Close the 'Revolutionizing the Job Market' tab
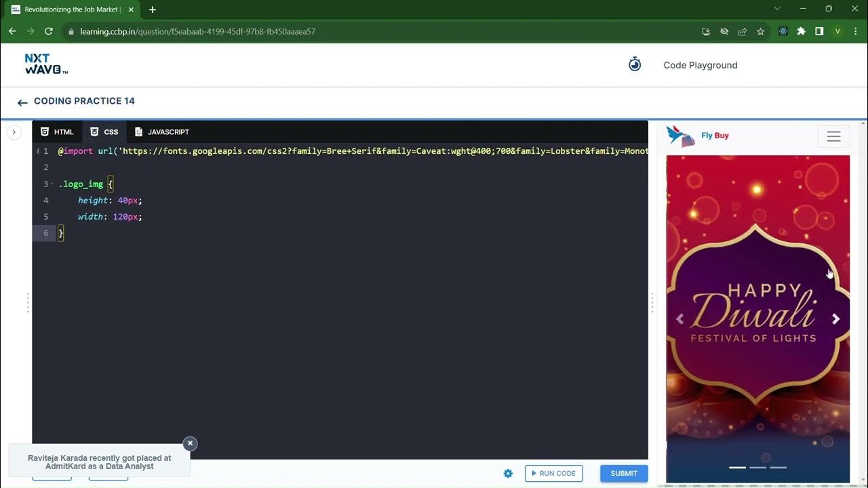868x488 pixels. click(131, 9)
